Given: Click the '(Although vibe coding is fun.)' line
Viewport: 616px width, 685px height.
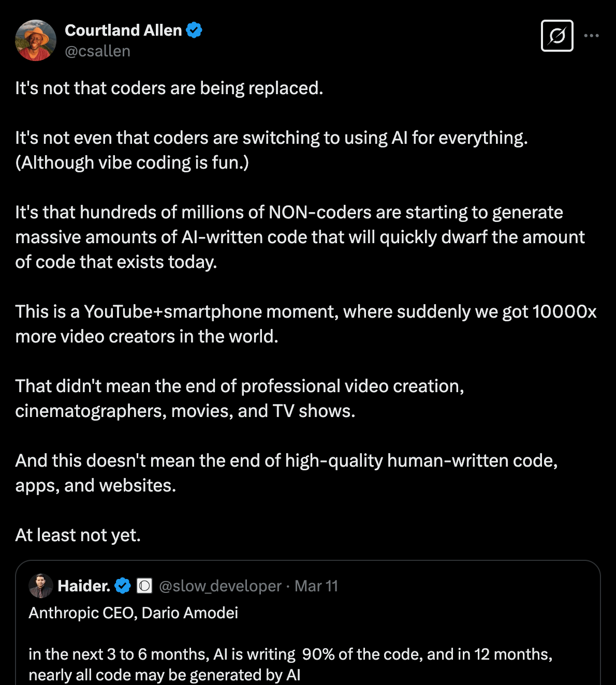Looking at the screenshot, I should 132,162.
